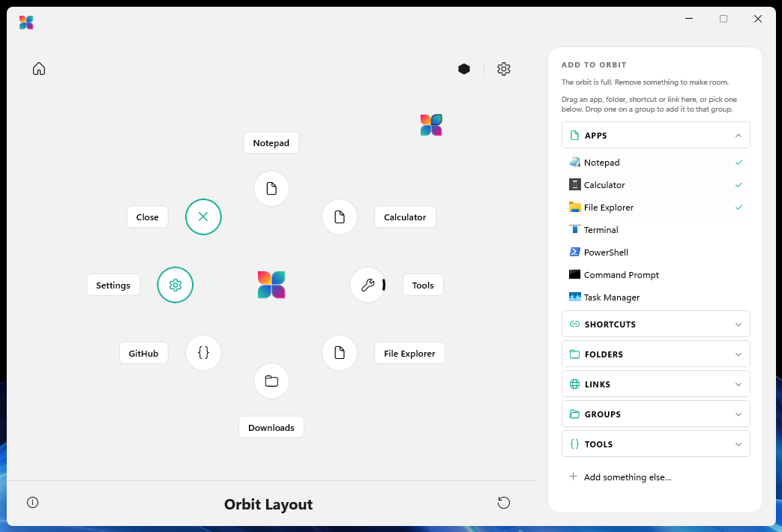Click the ADD TO ORBIT heading
The width and height of the screenshot is (782, 532).
(594, 65)
